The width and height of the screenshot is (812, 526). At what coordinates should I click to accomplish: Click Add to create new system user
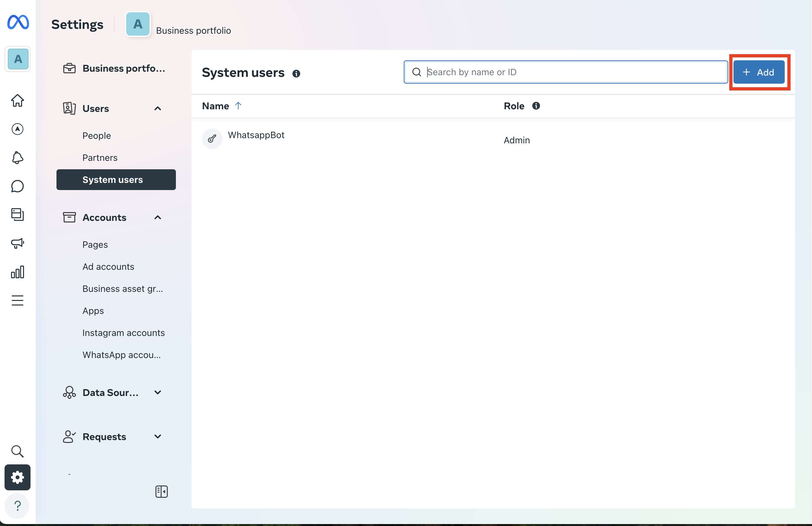pyautogui.click(x=759, y=72)
